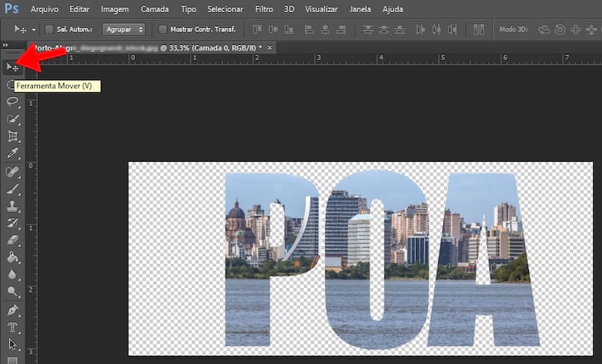Screen dimensions: 602x364
Task: Choose the Paint Bucket tool
Action: (13, 257)
